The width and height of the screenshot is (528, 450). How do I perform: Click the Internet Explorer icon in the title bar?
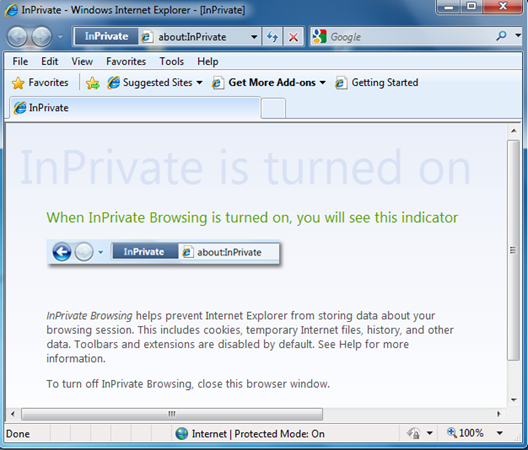pos(11,10)
